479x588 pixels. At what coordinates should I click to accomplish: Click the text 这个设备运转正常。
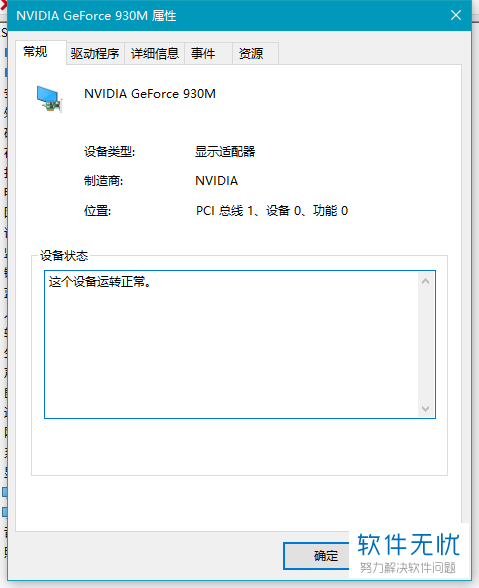pos(100,282)
